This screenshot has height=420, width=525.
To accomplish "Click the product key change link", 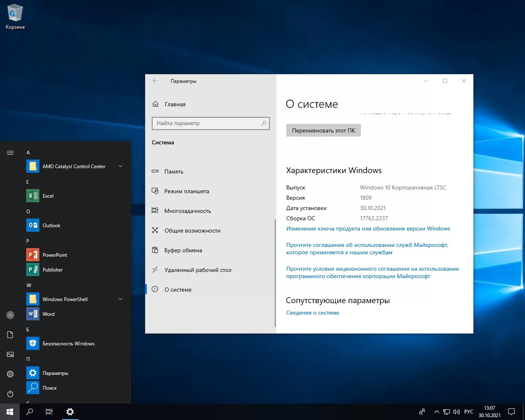I will 368,228.
